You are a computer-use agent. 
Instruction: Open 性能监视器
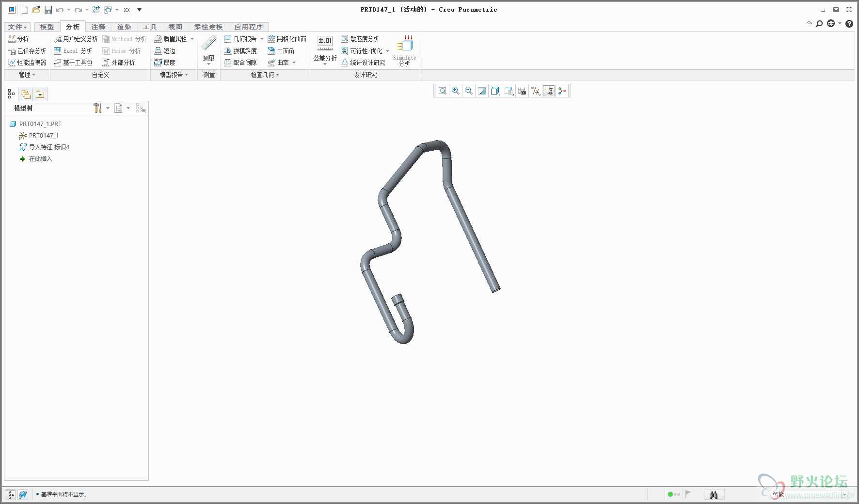pos(27,63)
